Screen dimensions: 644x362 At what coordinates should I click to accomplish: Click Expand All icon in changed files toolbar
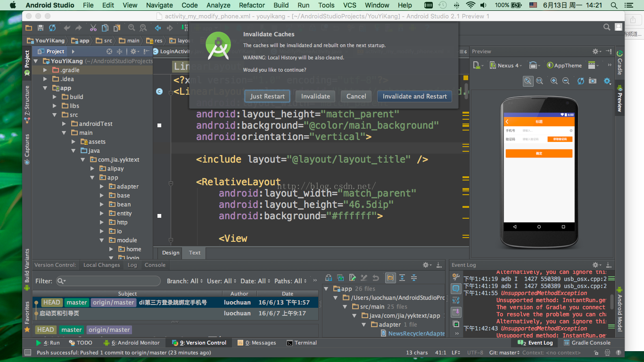[402, 278]
